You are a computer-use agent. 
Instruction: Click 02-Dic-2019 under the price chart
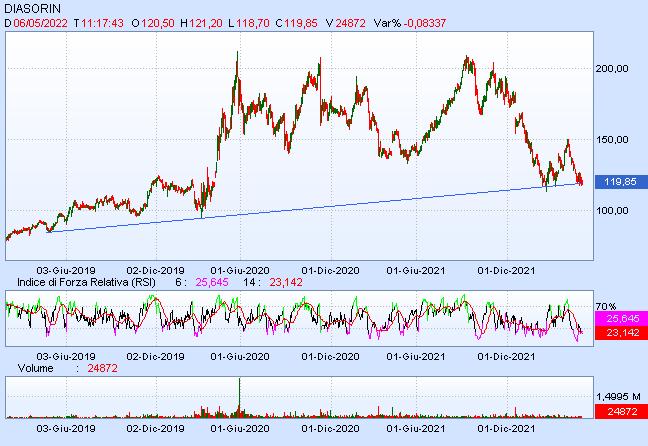click(155, 271)
